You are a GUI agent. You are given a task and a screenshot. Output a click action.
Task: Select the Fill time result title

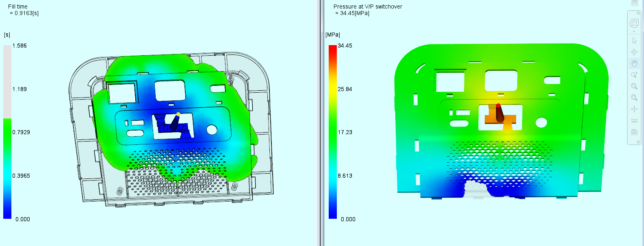pyautogui.click(x=18, y=7)
